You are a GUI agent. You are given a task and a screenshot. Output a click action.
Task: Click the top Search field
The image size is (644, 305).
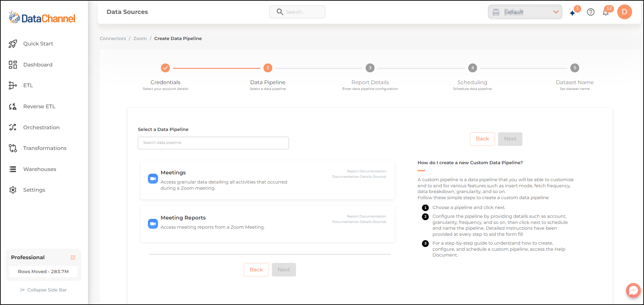pos(297,12)
